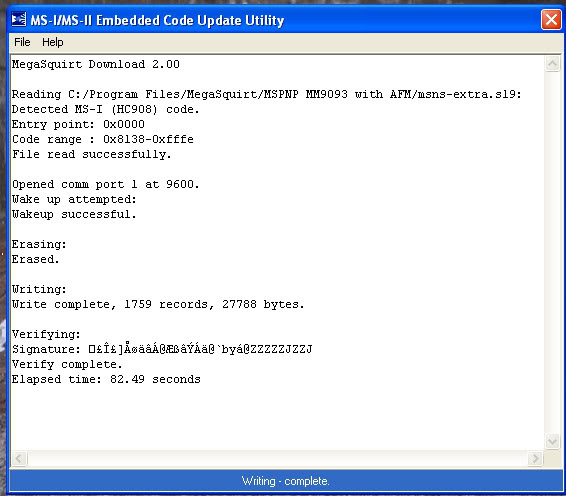Click 'Detected MS-I (HC908) code.' line
566x496 pixels.
105,109
